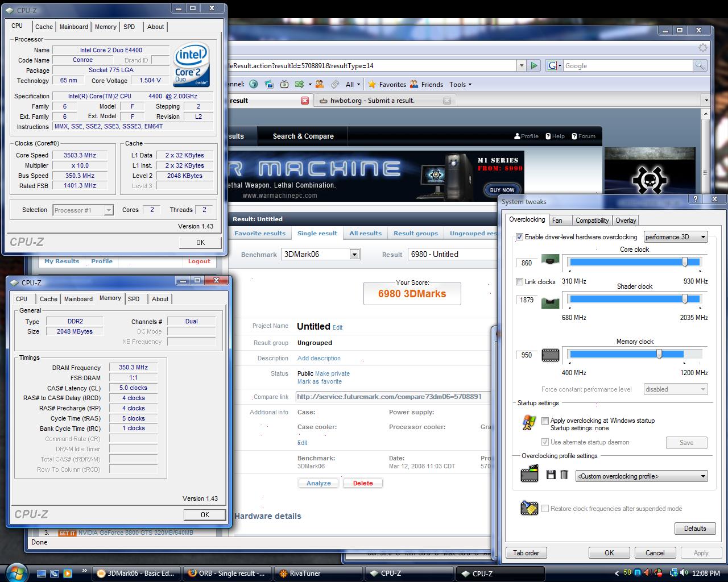Image resolution: width=728 pixels, height=582 pixels.
Task: Open the Google search engine selector icon
Action: 554,65
